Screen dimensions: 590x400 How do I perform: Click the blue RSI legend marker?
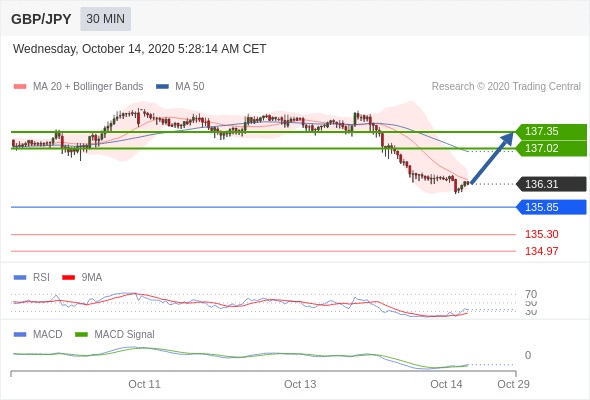(20, 278)
